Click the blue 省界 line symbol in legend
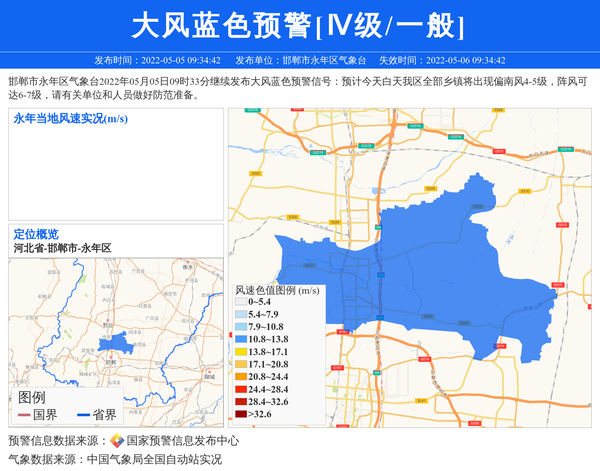This screenshot has height=471, width=600. (79, 415)
